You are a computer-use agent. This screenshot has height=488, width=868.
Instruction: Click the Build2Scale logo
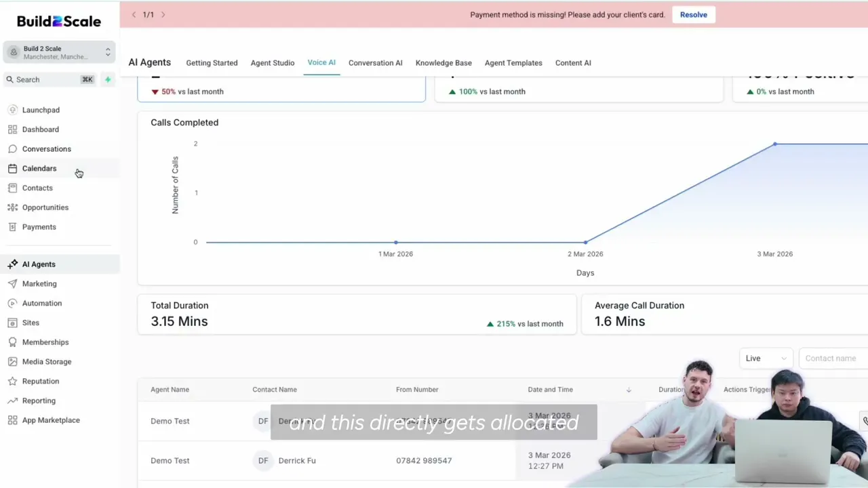tap(59, 22)
